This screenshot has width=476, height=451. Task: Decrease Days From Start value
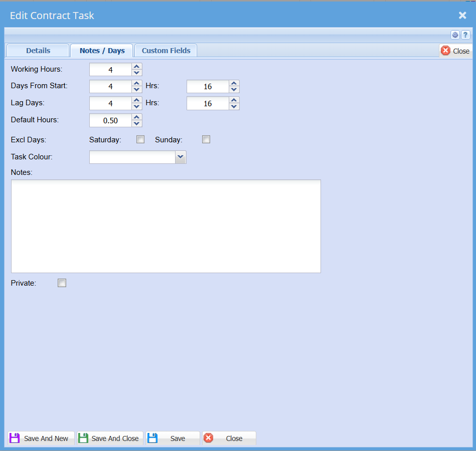(x=136, y=90)
